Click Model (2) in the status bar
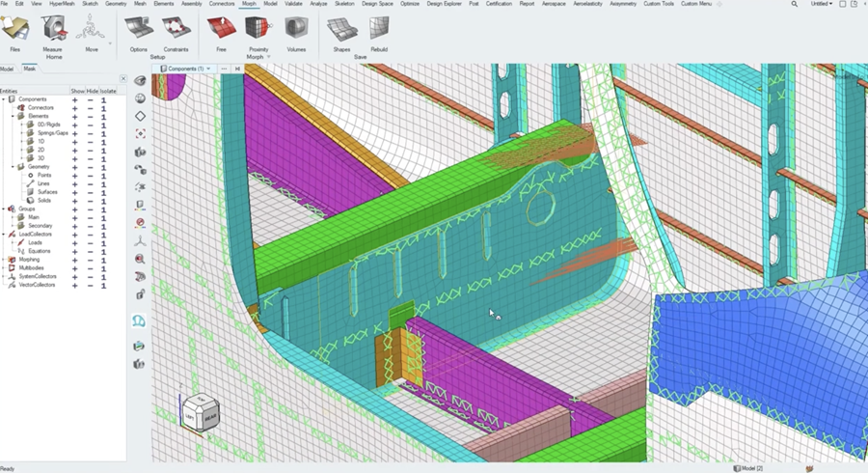This screenshot has width=868, height=473. (x=748, y=468)
